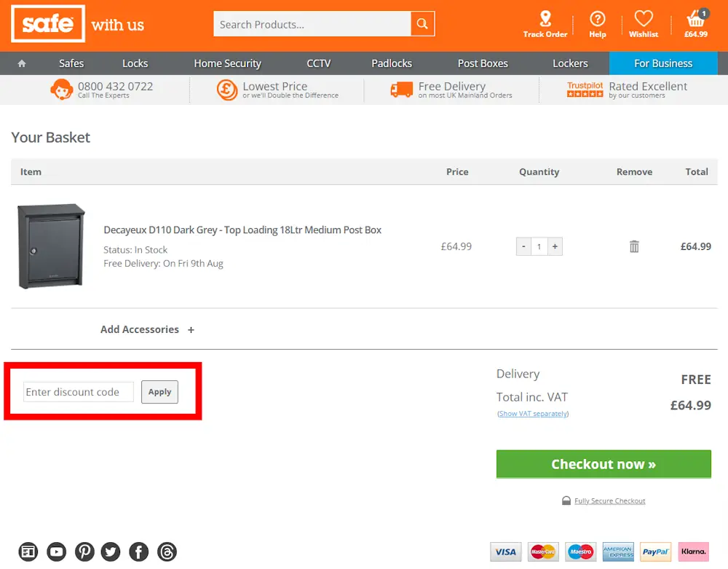This screenshot has width=728, height=569.
Task: Open the Wishlist heart icon
Action: (x=644, y=25)
